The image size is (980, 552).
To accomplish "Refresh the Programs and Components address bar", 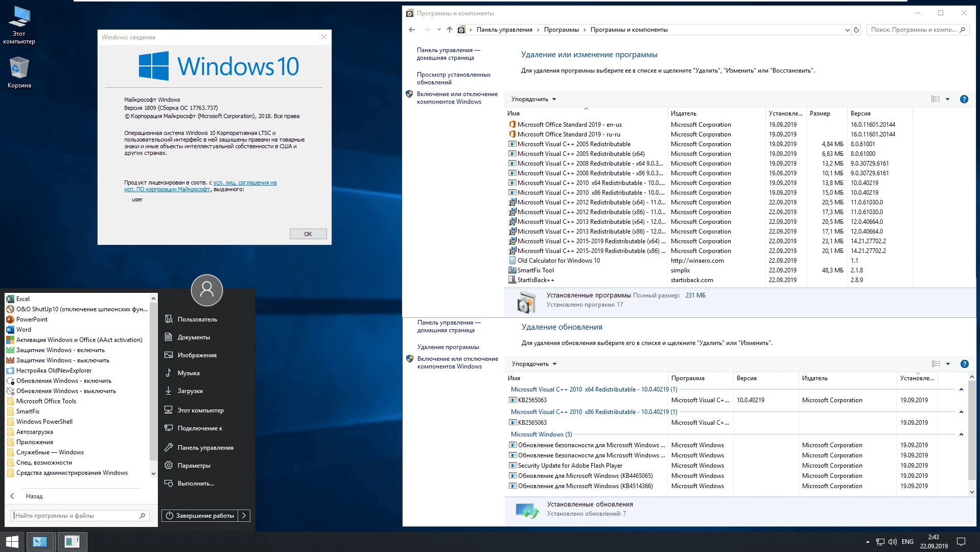I will 856,30.
